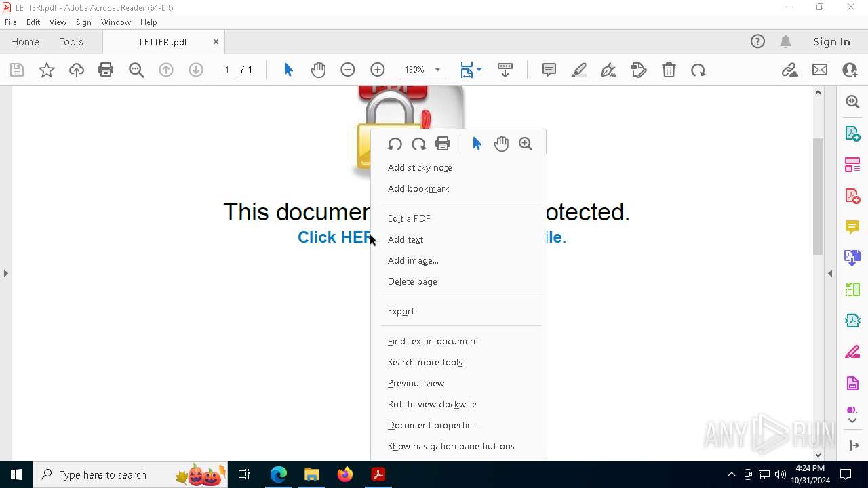Select Search more tools entry
Viewport: 868px width, 488px height.
(458, 362)
